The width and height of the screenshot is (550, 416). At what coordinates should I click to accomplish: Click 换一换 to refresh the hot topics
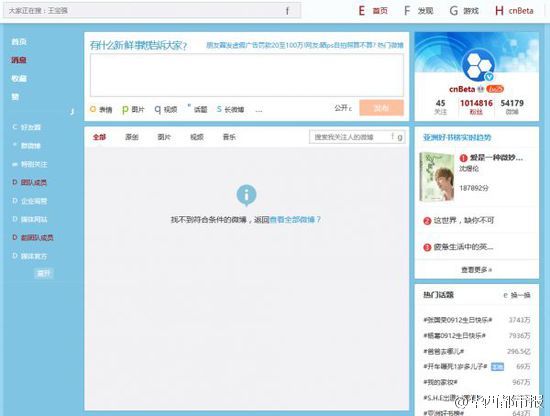tap(520, 295)
